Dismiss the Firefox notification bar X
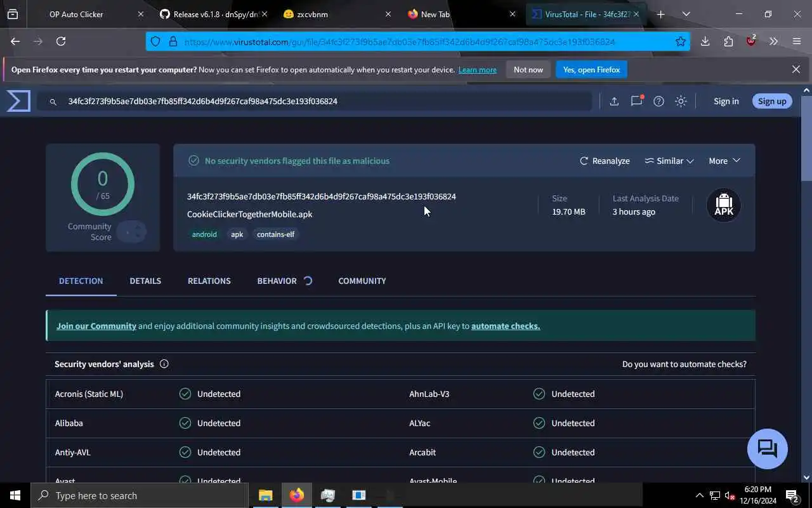The height and width of the screenshot is (508, 812). pos(796,69)
